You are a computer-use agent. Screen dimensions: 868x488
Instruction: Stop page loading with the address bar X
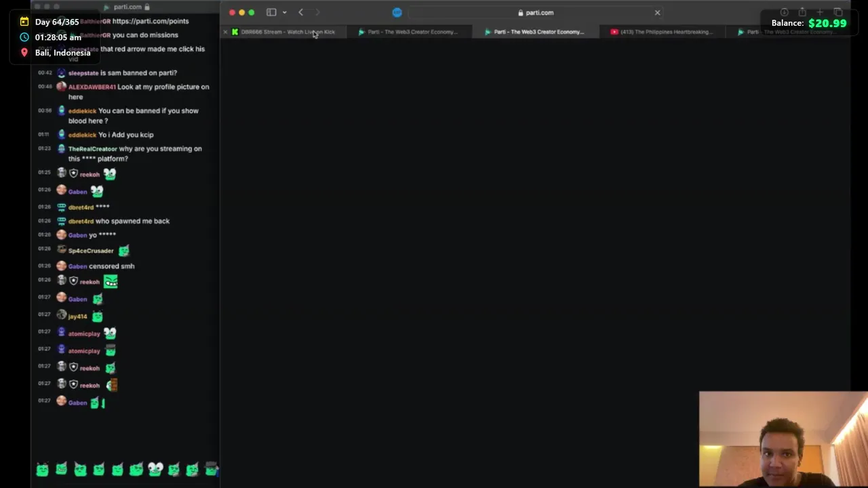tap(657, 12)
